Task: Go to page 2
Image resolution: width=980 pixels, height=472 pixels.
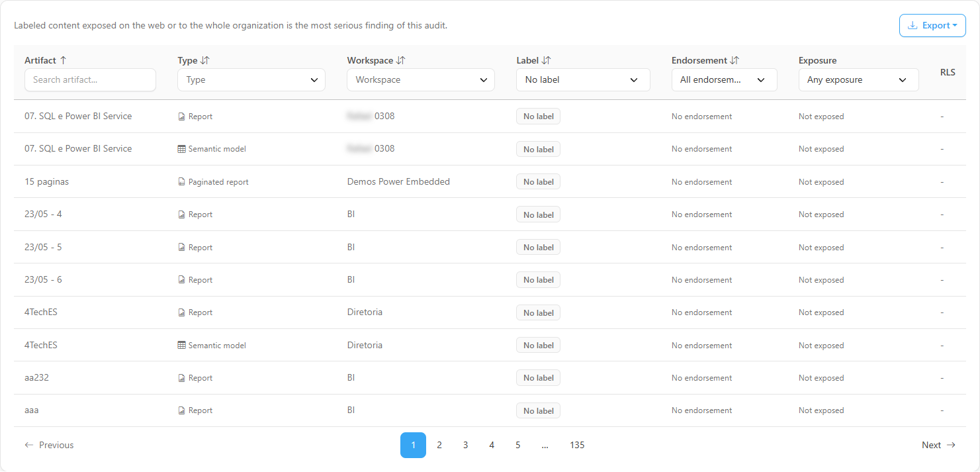Action: (439, 446)
